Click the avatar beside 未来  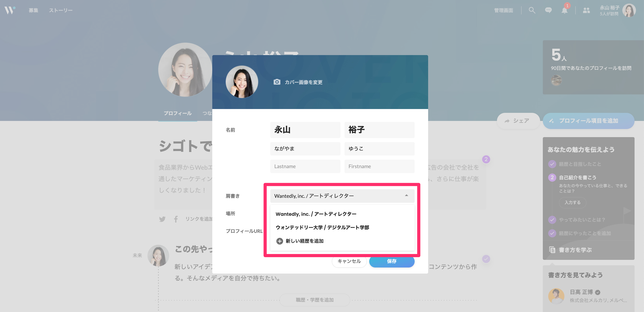pyautogui.click(x=158, y=256)
